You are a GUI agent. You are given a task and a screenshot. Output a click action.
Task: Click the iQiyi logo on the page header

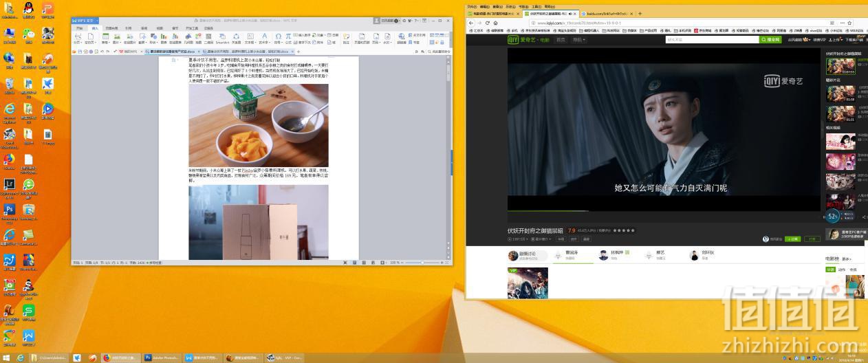click(528, 40)
